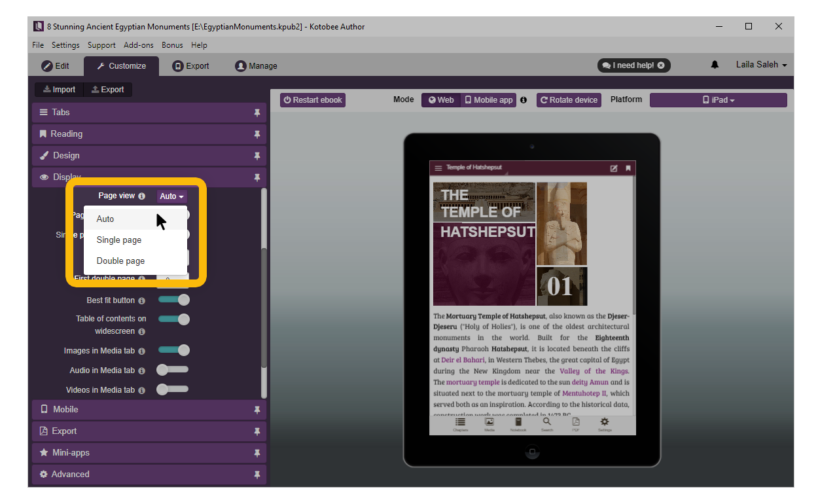Toggle the Best fit button switch
Viewport: 818px width, 504px height.
click(x=173, y=300)
